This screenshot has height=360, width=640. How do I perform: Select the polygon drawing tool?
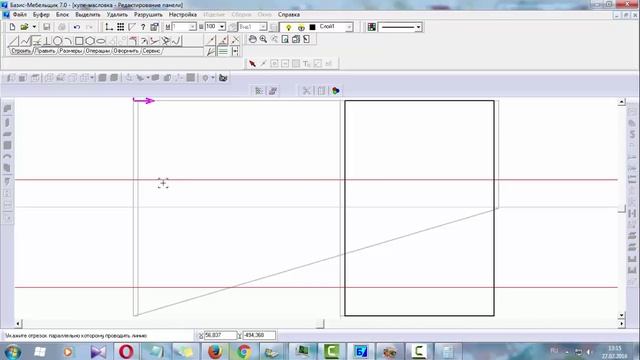[x=90, y=41]
